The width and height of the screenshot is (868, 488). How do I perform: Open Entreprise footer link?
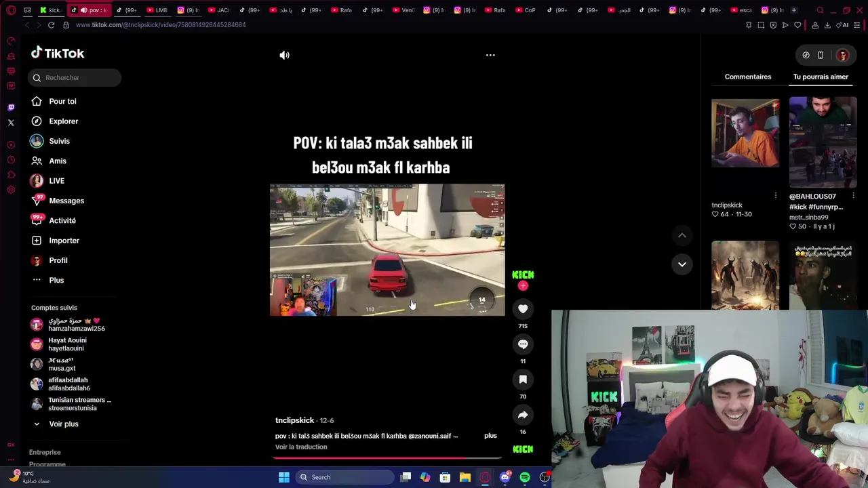click(x=45, y=452)
